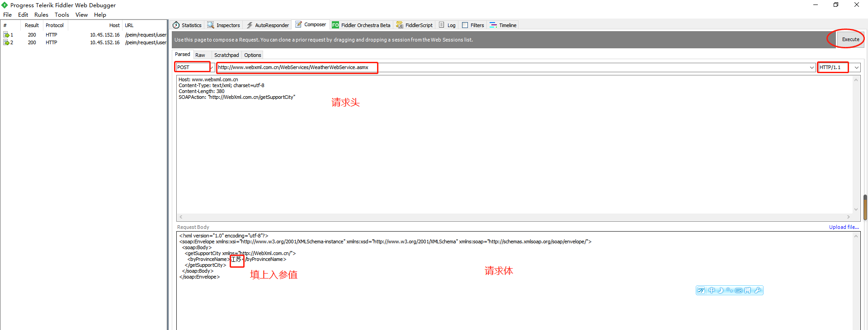This screenshot has height=330, width=868.
Task: Toggle Chinese/English input mode on IME bar
Action: pyautogui.click(x=712, y=290)
